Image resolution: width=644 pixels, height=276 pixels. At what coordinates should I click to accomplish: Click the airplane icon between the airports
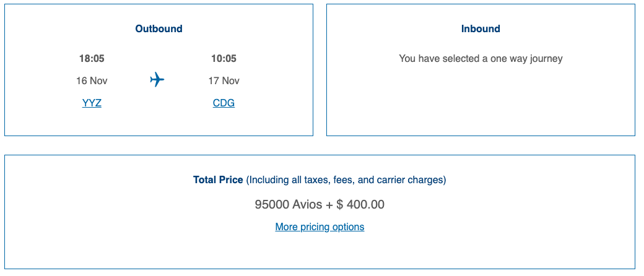click(157, 80)
